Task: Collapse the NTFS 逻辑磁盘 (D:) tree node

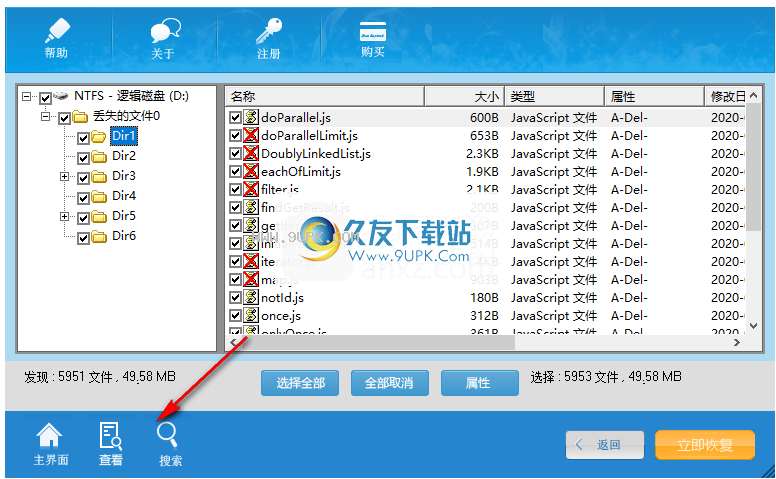Action: (26, 96)
